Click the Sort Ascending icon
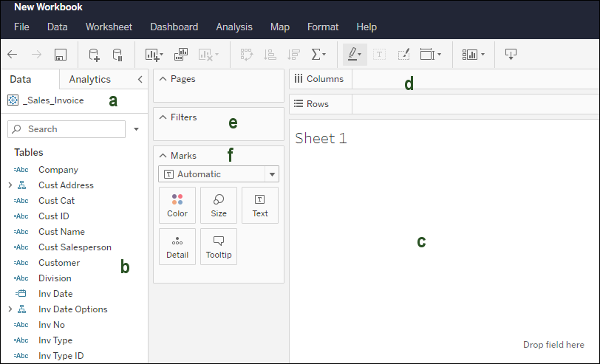The image size is (600, 364). 270,54
